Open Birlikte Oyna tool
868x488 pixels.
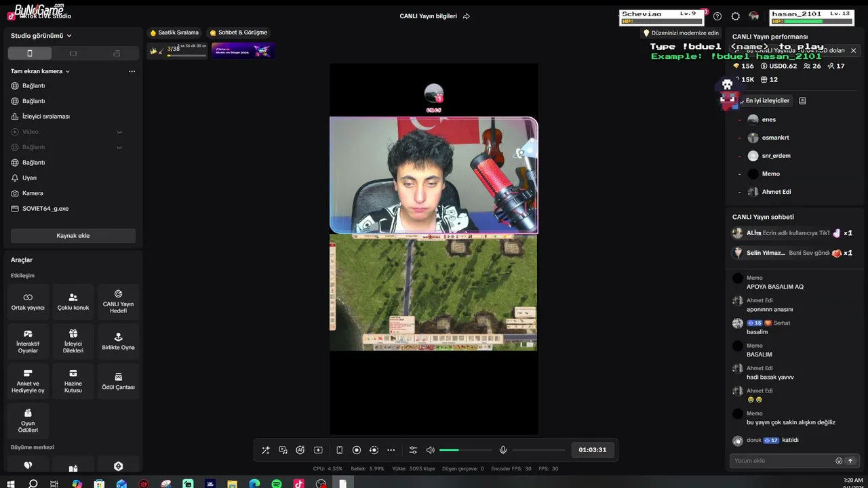(118, 342)
